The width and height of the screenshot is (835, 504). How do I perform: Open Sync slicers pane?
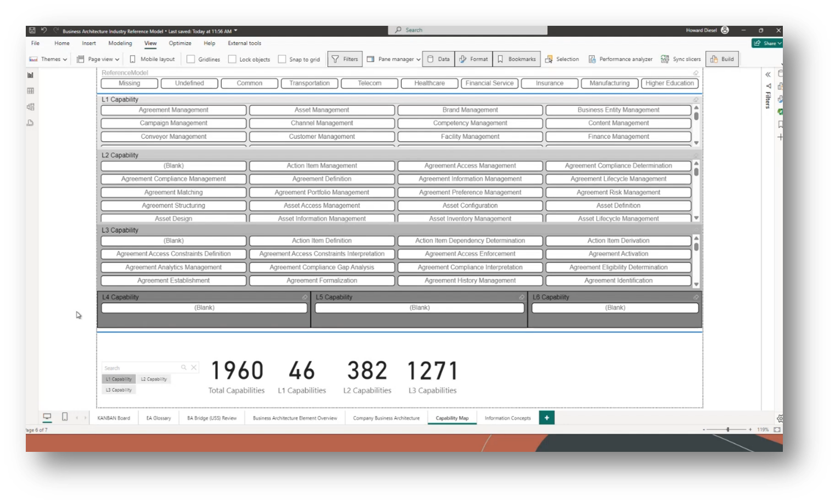tap(681, 59)
